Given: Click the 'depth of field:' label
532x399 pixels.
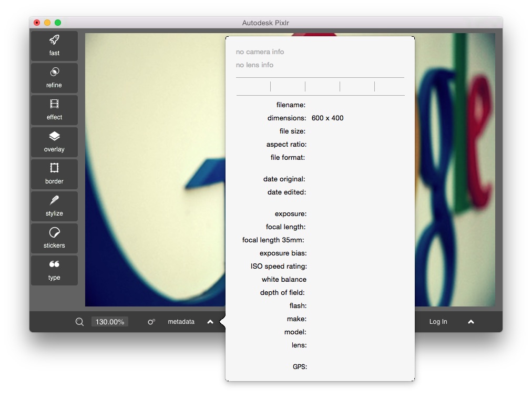Looking at the screenshot, I should point(282,292).
